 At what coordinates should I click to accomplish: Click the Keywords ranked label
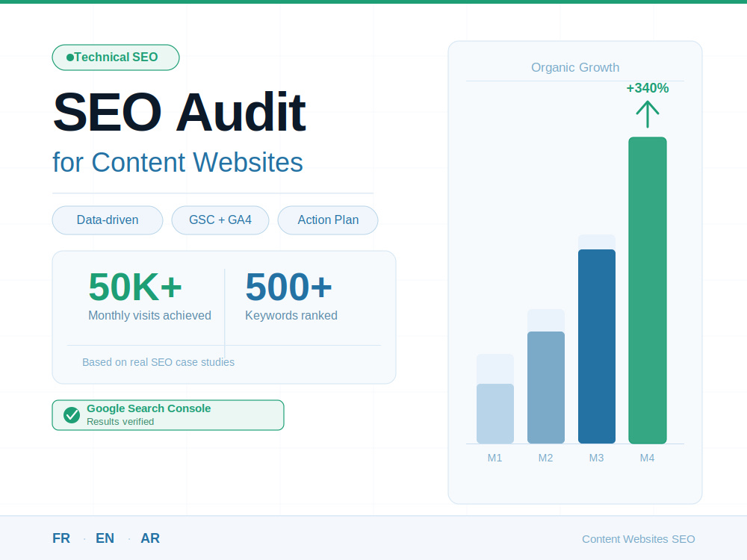click(x=291, y=316)
